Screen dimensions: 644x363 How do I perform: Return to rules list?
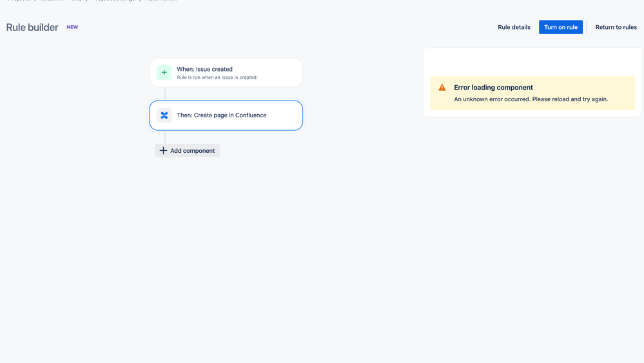616,27
